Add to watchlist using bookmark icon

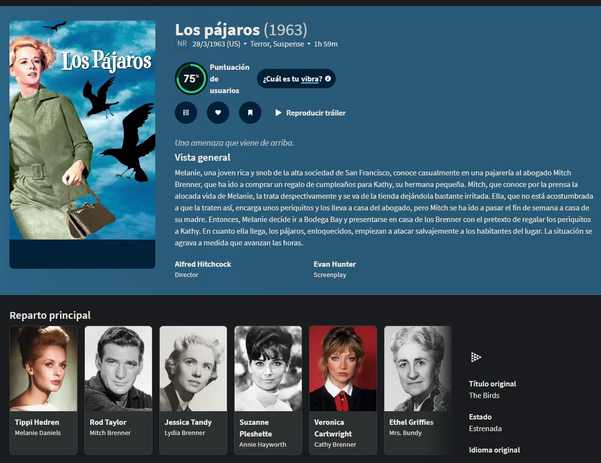[250, 113]
